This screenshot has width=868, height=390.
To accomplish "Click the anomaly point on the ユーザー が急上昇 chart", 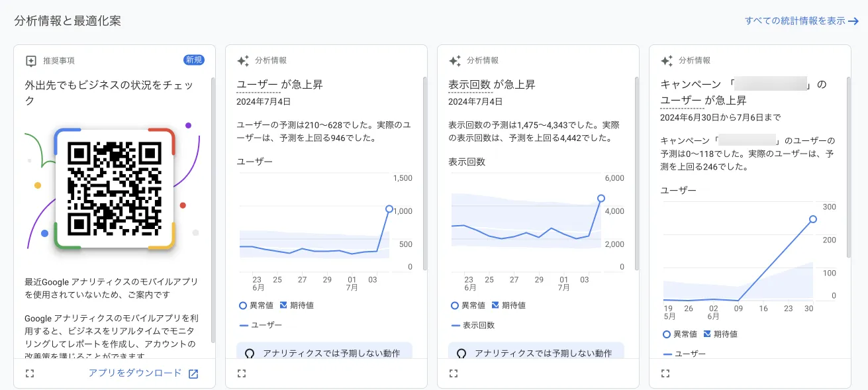I will 389,209.
